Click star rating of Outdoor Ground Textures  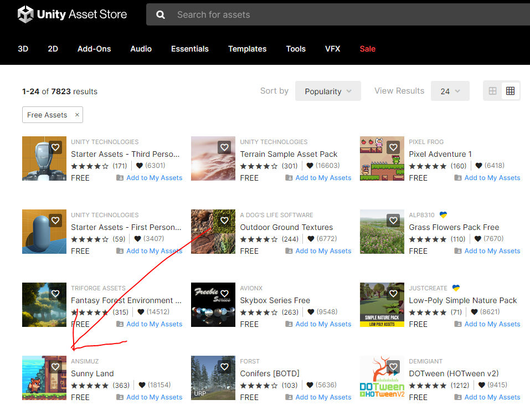pos(259,239)
